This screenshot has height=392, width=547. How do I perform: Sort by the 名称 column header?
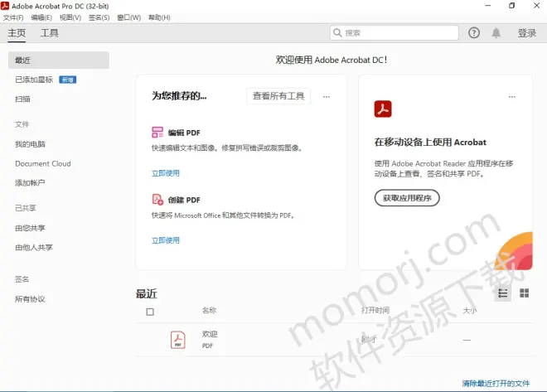(x=209, y=310)
